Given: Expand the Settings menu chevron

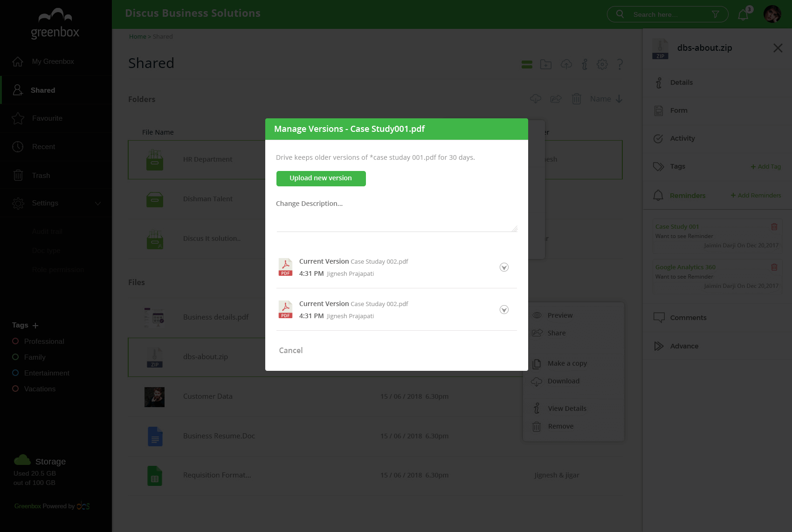Looking at the screenshot, I should pos(97,204).
